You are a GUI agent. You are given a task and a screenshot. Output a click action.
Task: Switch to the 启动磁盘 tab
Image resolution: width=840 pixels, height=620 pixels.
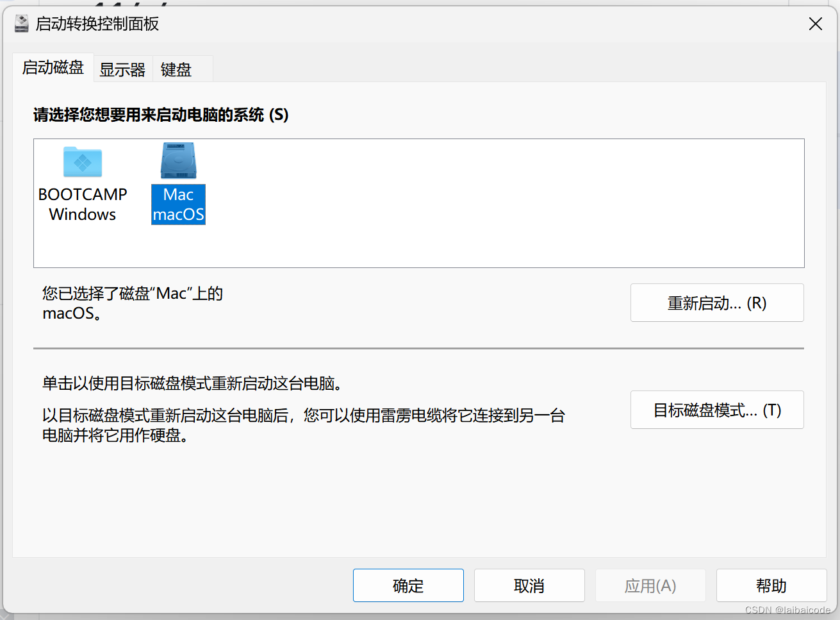click(x=53, y=67)
